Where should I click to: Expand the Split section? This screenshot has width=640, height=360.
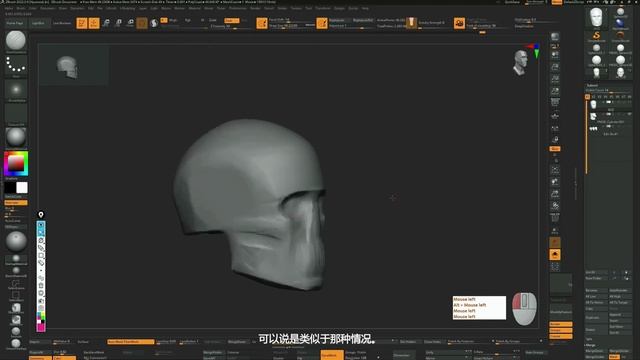[x=589, y=339]
